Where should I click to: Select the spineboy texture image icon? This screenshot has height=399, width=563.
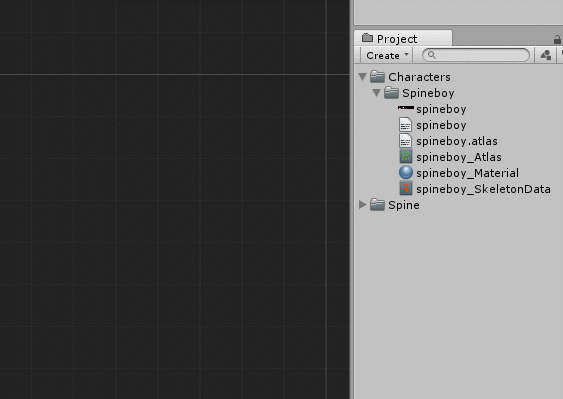(x=406, y=107)
